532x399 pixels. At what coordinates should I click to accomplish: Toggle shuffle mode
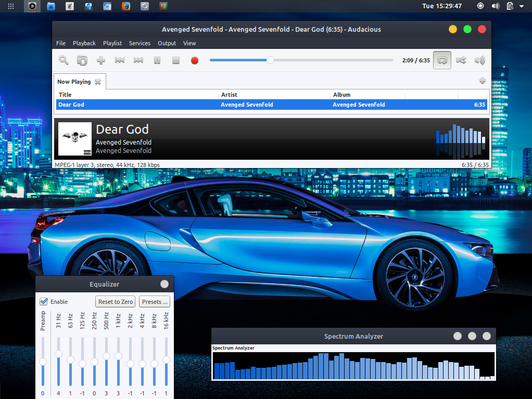tap(461, 60)
